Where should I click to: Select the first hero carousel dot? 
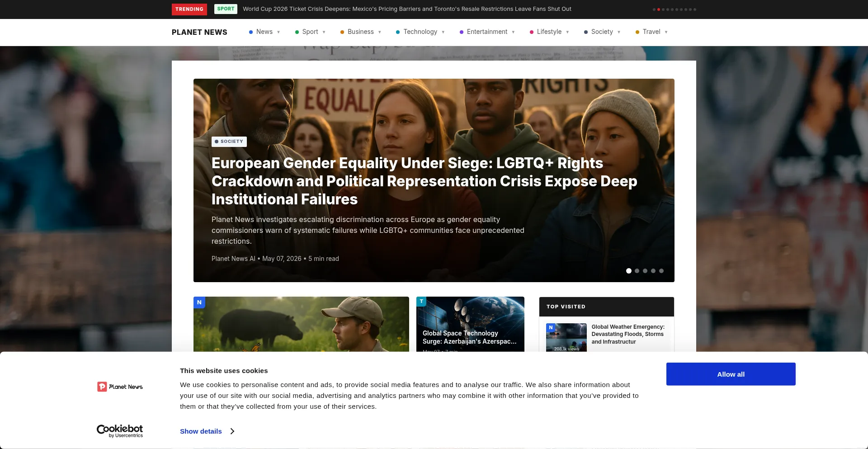(x=629, y=271)
